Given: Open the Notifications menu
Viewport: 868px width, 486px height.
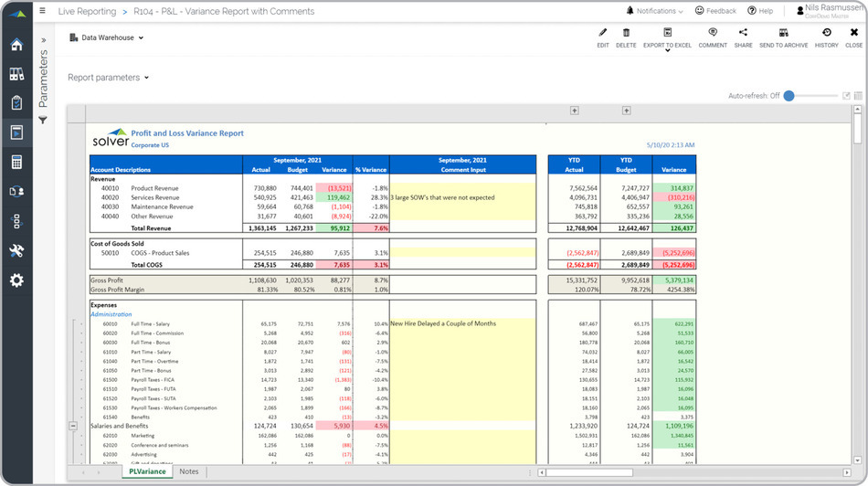Looking at the screenshot, I should (x=654, y=11).
